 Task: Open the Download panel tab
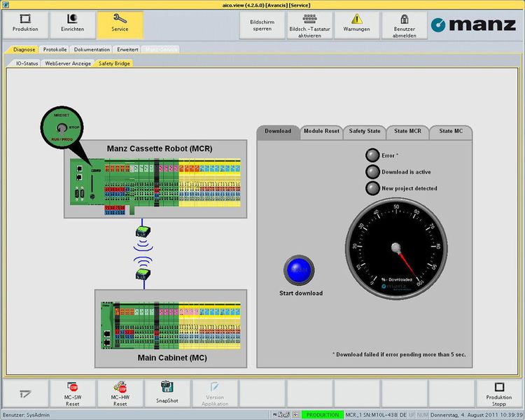(278, 132)
